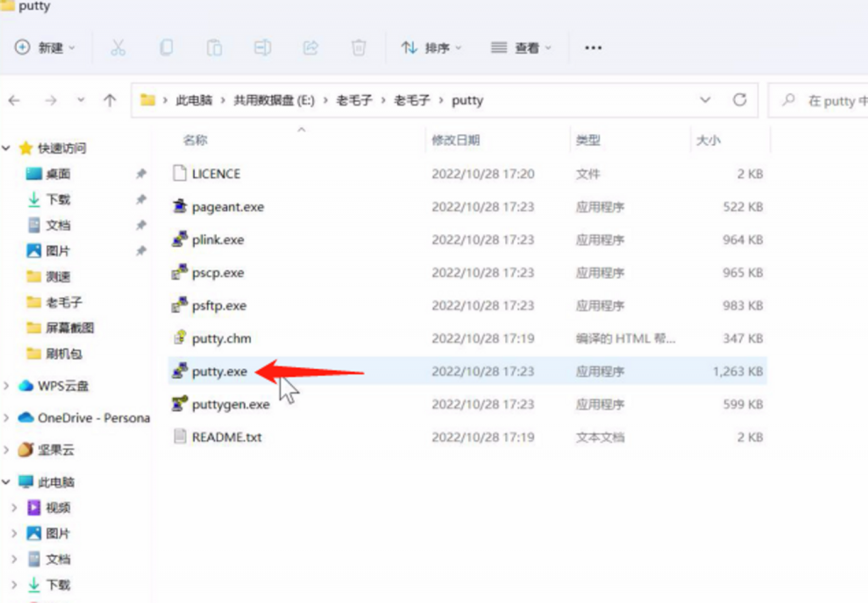
Task: Expand the OneDrive tree node
Action: pos(7,418)
